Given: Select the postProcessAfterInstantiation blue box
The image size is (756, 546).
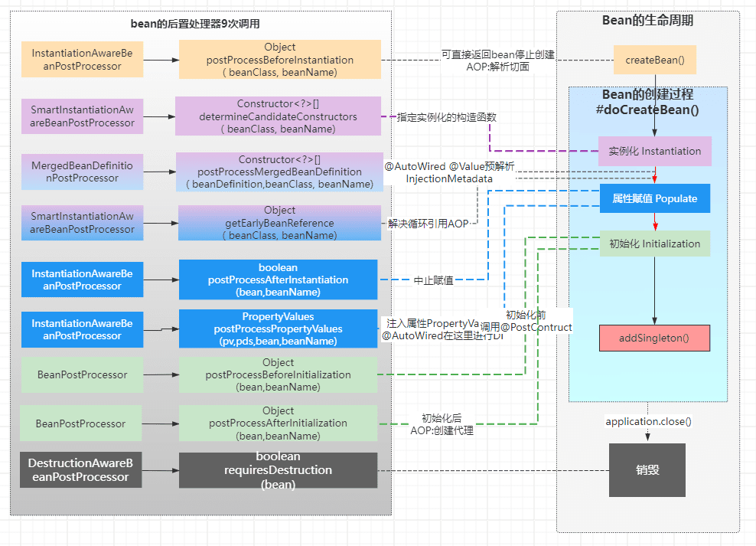Looking at the screenshot, I should coord(279,280).
